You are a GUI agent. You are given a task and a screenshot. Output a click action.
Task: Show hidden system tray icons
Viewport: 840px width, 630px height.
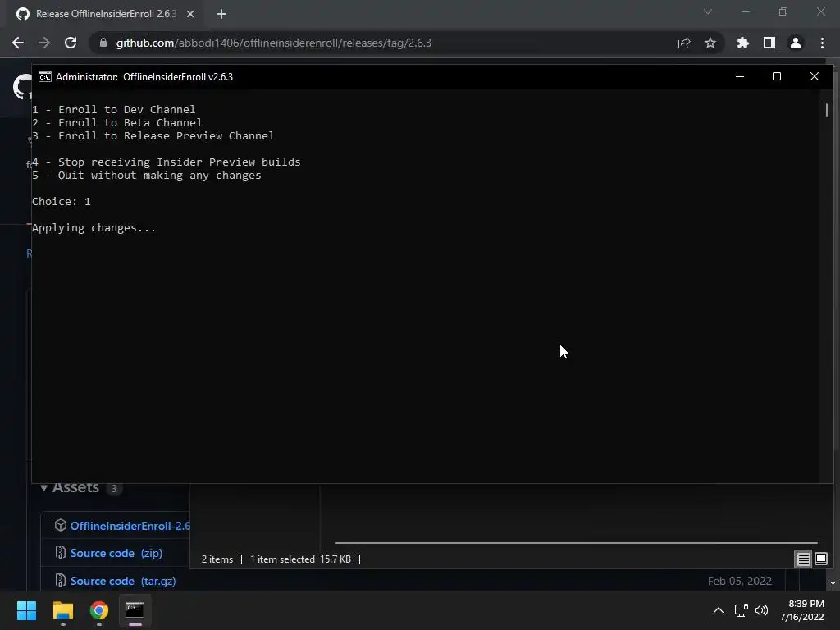719,610
